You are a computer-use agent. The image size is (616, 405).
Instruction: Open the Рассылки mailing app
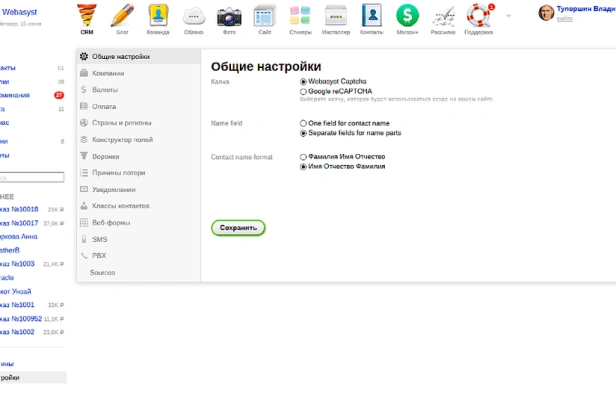point(442,17)
